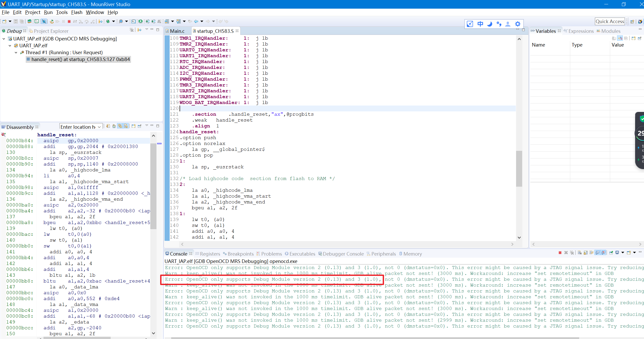Switch to the Modules tab
Screen dimensions: 644x339
pyautogui.click(x=609, y=31)
